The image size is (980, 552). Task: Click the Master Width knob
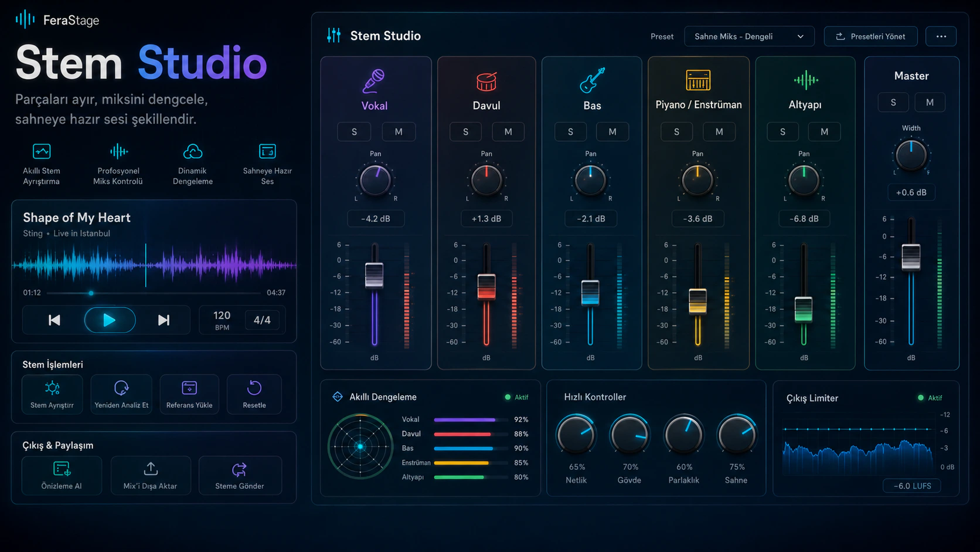click(911, 155)
